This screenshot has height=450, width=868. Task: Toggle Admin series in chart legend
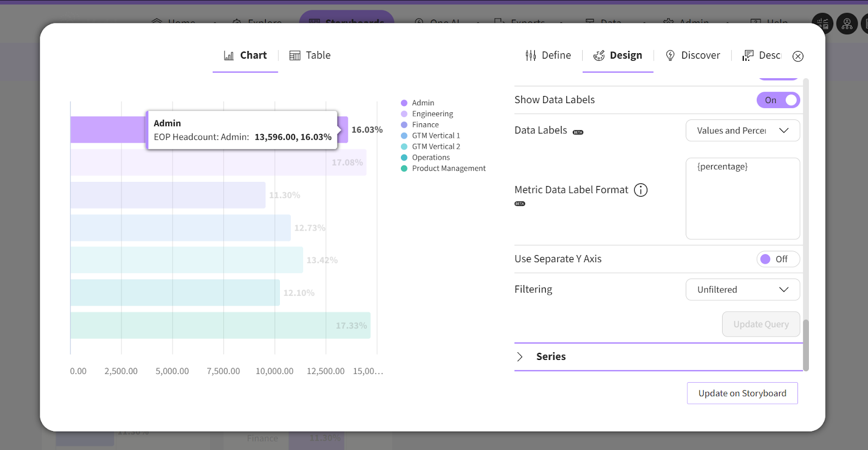[423, 103]
